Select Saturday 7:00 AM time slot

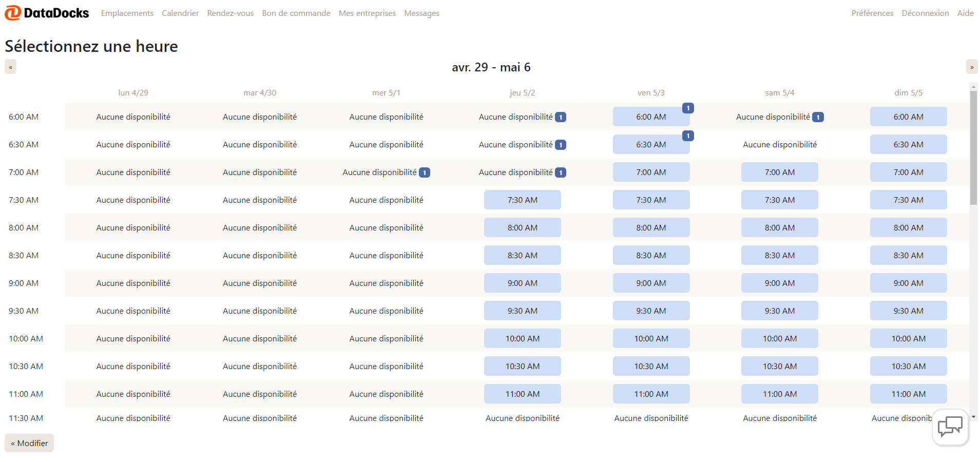tap(779, 172)
